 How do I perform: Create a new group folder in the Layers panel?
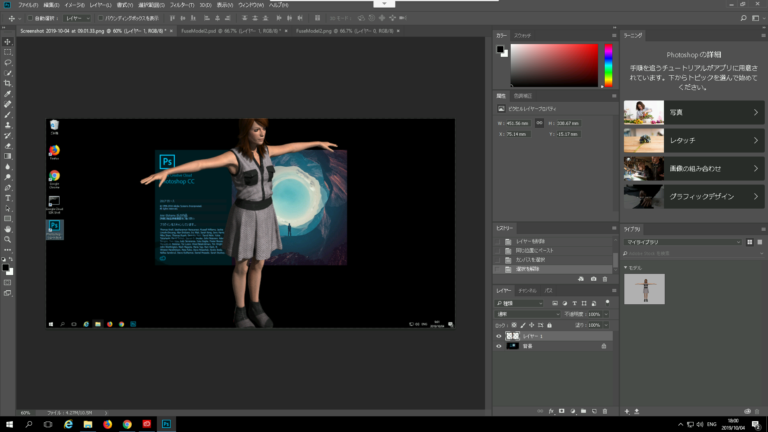(583, 411)
